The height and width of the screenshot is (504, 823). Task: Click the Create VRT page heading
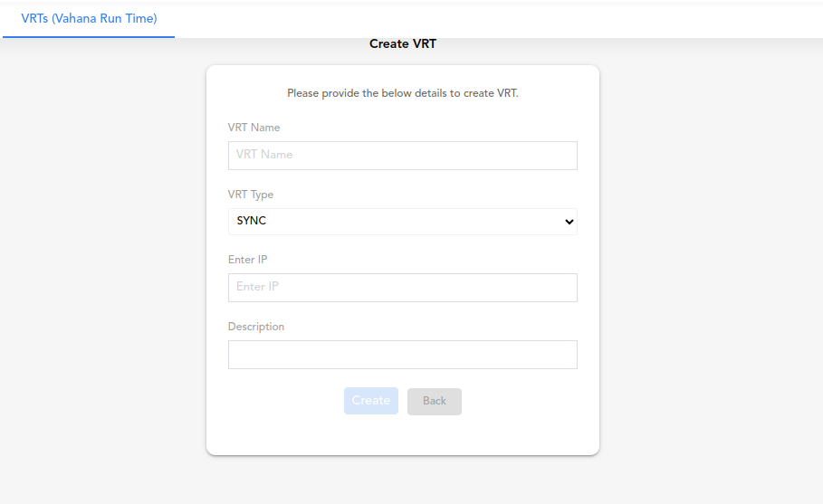coord(403,43)
